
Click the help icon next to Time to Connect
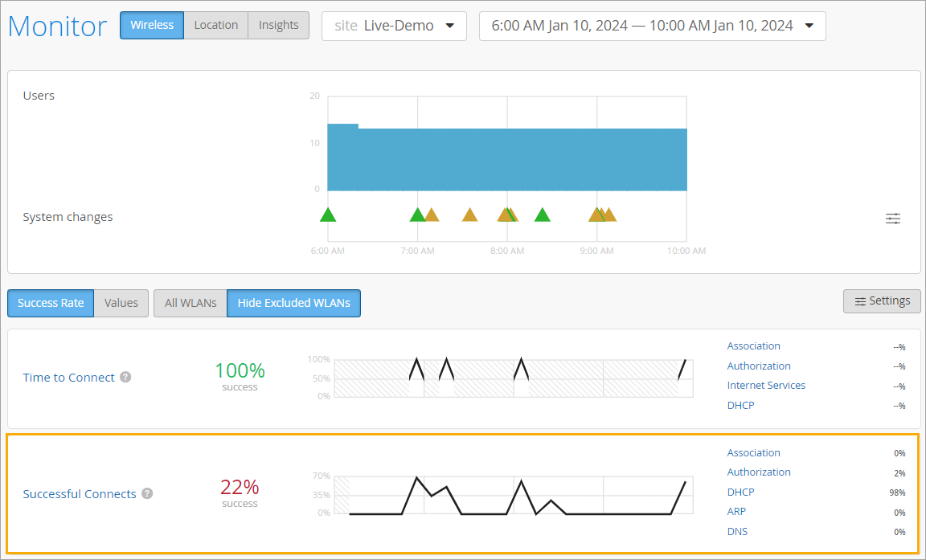(125, 377)
